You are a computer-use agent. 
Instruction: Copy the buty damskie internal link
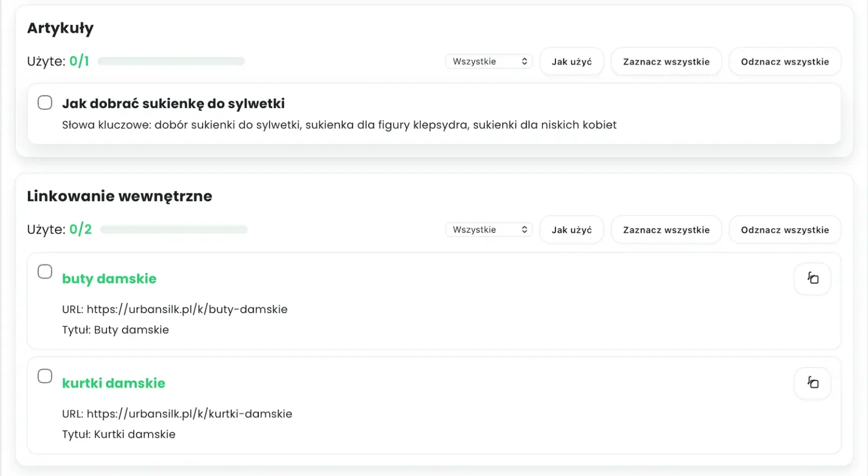pyautogui.click(x=812, y=278)
